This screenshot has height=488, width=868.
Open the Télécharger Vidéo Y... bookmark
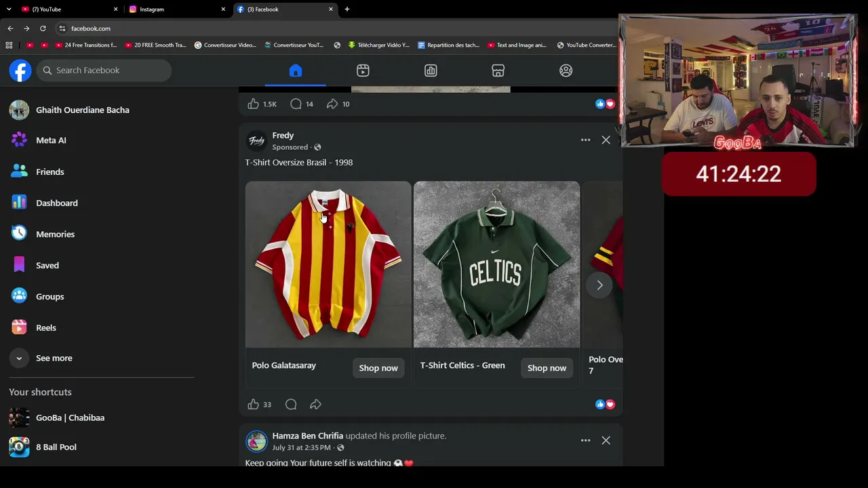(378, 45)
